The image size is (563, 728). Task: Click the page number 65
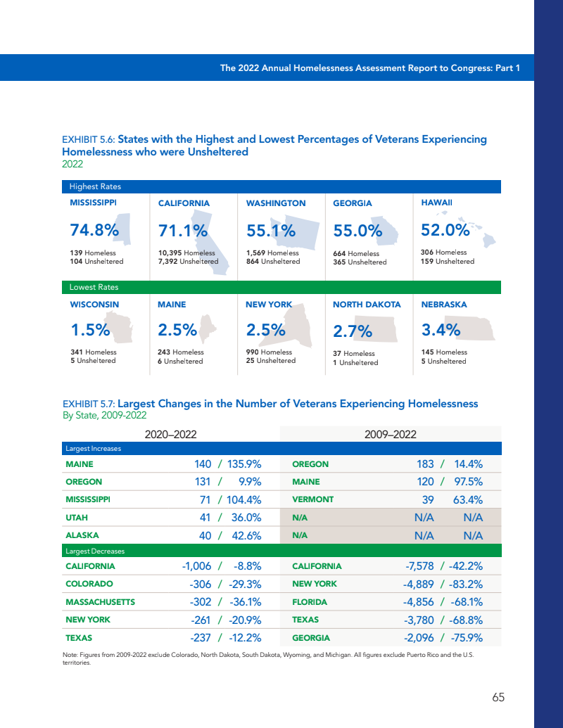498,697
